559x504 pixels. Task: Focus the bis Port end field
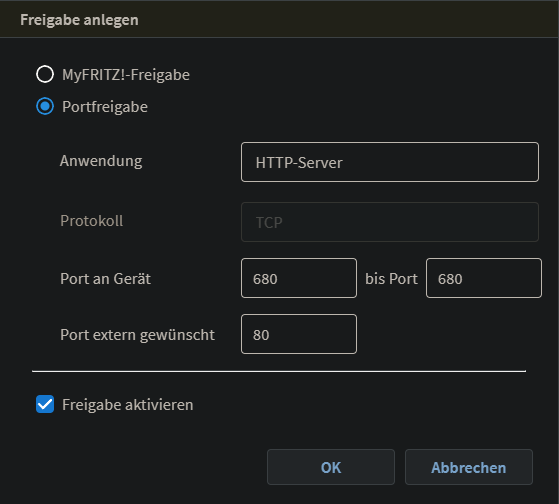click(x=484, y=278)
